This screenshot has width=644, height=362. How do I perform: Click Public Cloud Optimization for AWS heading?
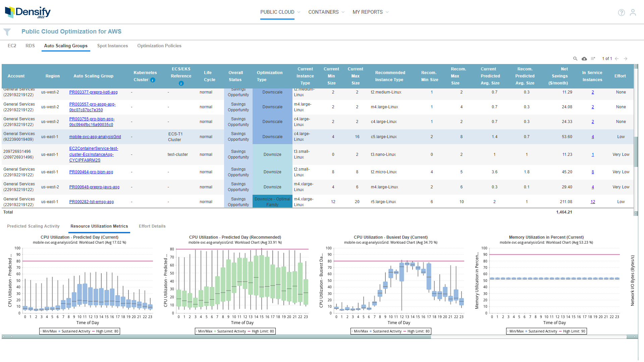pyautogui.click(x=71, y=32)
